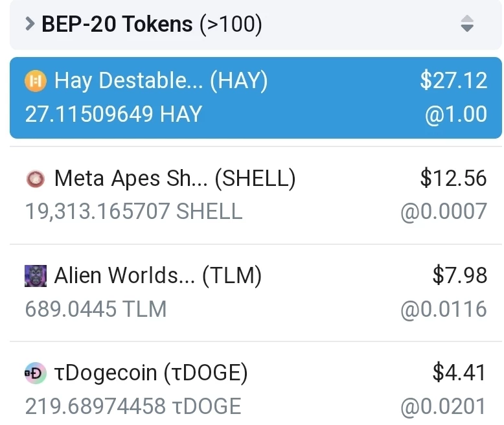Click the Alien Worlds TLM token icon
The image size is (504, 425).
coord(36,276)
